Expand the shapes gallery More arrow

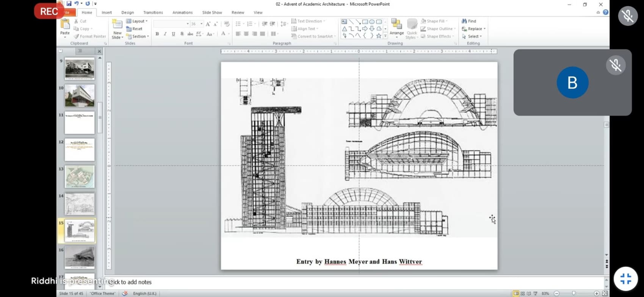coord(385,36)
